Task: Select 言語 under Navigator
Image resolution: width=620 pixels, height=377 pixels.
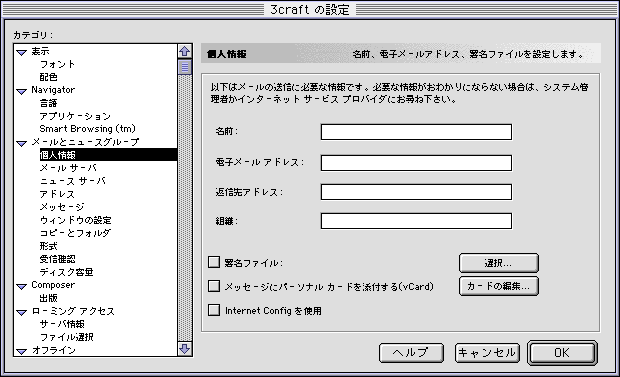Action: [x=48, y=103]
